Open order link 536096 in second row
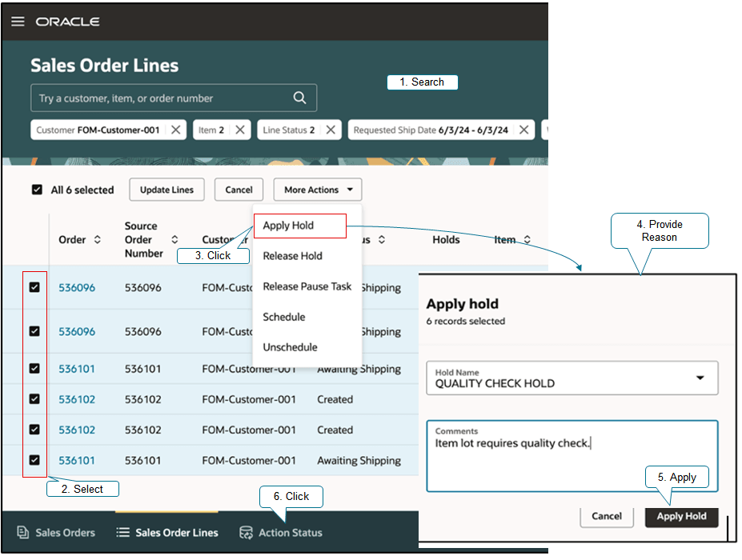The image size is (742, 560). 77,331
